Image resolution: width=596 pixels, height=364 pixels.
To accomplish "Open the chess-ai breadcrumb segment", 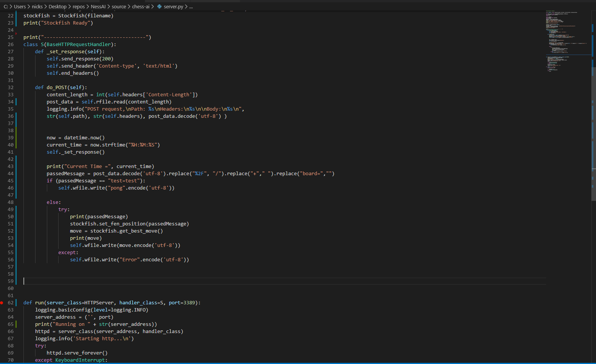I will [141, 6].
